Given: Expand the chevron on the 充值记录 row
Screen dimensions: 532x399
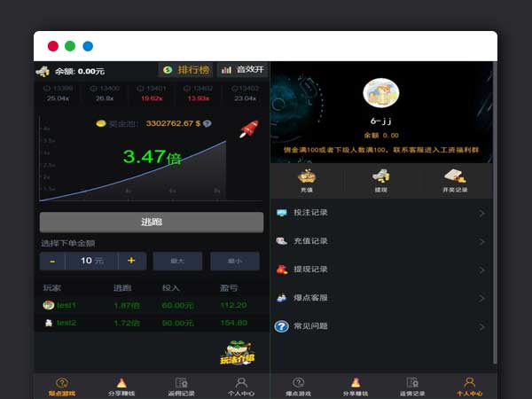Looking at the screenshot, I should coord(481,242).
